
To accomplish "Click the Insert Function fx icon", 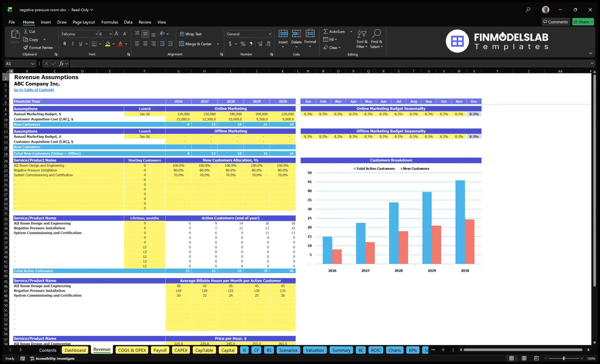I will click(x=62, y=63).
